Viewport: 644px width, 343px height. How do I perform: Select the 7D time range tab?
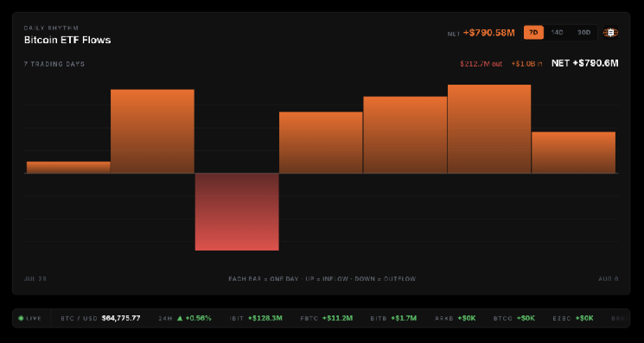tap(533, 33)
